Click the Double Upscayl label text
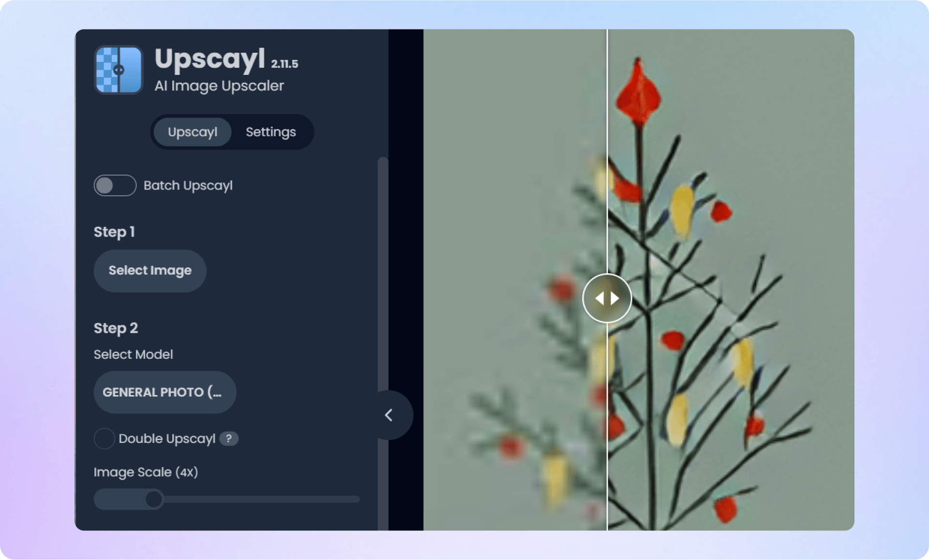The image size is (929, 560). click(x=167, y=439)
